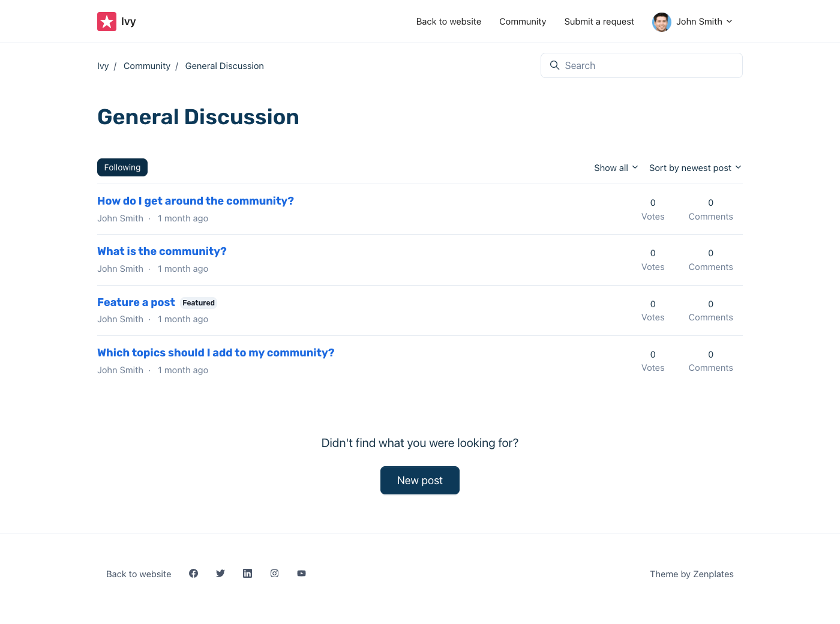The height and width of the screenshot is (624, 840).
Task: Open the YouTube icon in footer
Action: tap(301, 574)
